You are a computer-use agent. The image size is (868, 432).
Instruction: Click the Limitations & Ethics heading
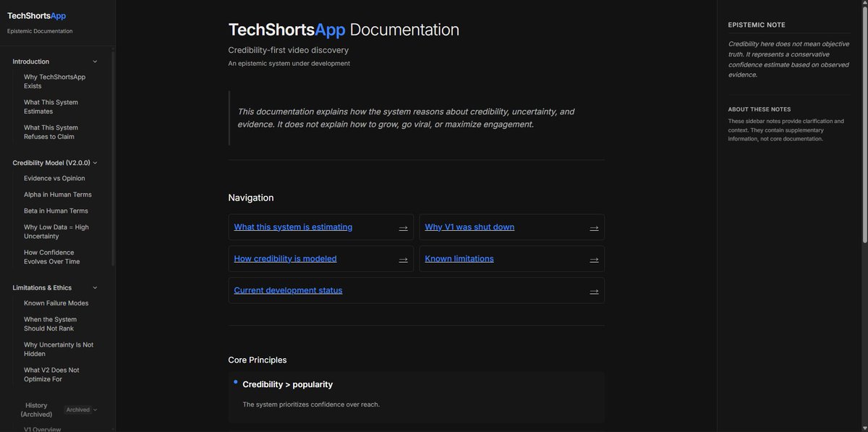(x=42, y=287)
